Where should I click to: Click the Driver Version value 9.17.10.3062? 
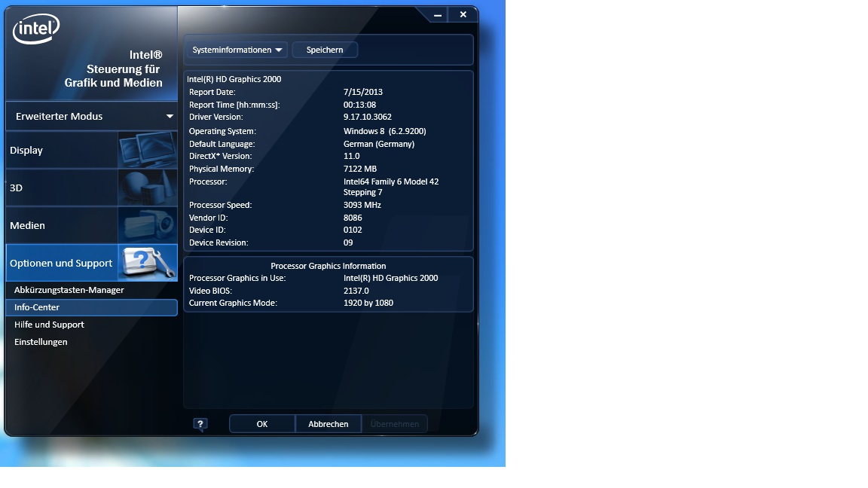pyautogui.click(x=368, y=117)
